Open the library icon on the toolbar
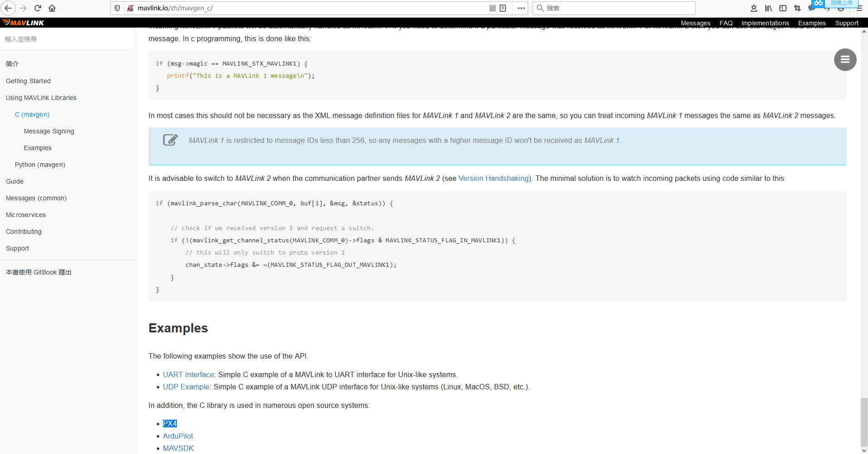 [768, 8]
